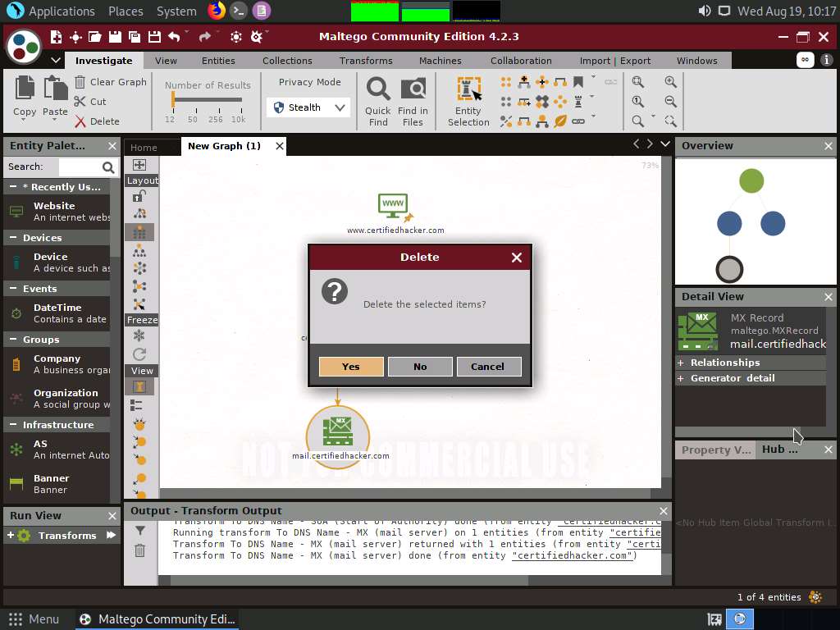This screenshot has height=630, width=840.
Task: Click the redo arrow icon
Action: 204,36
